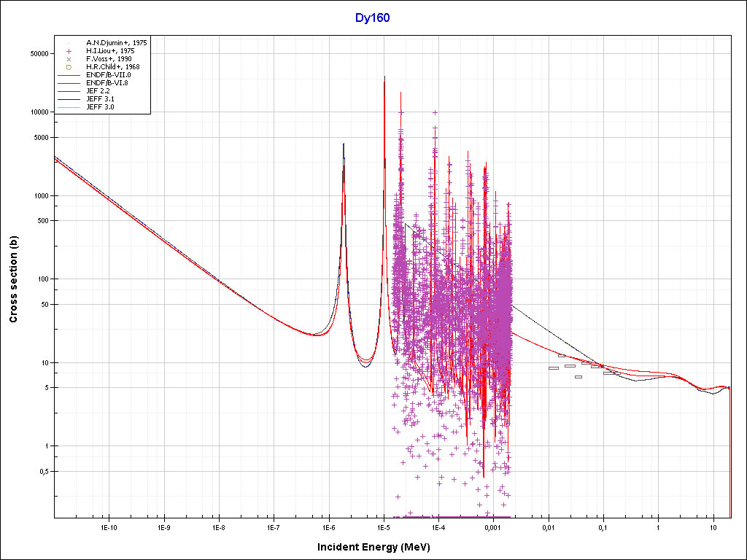This screenshot has width=747, height=560.
Task: Click the Dy160 chart title
Action: (372, 18)
